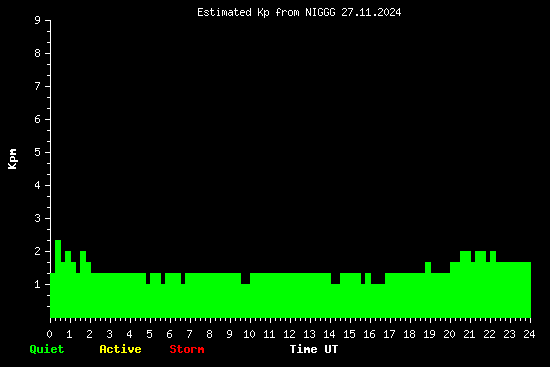
Task: Click the green 'Quiet' legend label
Action: (47, 349)
